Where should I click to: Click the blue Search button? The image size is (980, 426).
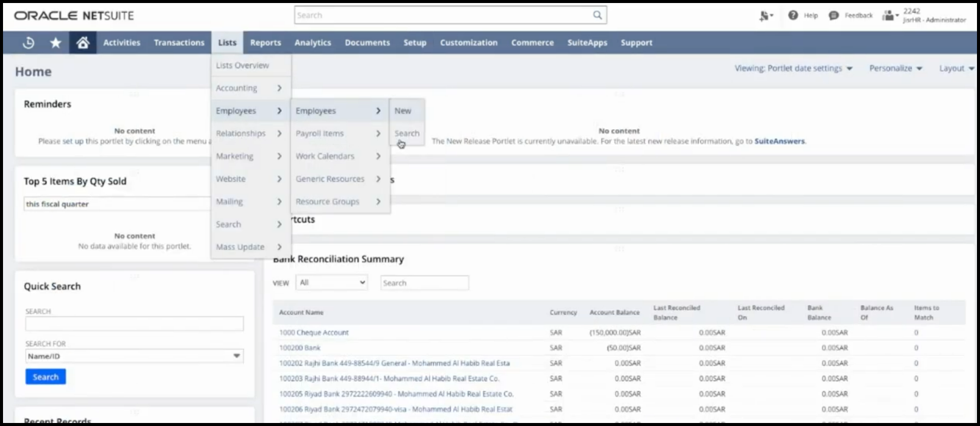point(45,377)
